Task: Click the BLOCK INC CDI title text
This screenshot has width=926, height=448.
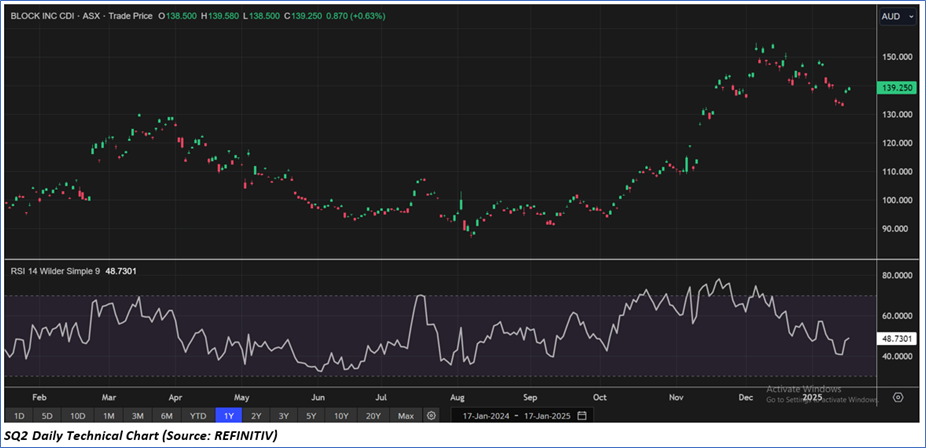Action: point(44,17)
